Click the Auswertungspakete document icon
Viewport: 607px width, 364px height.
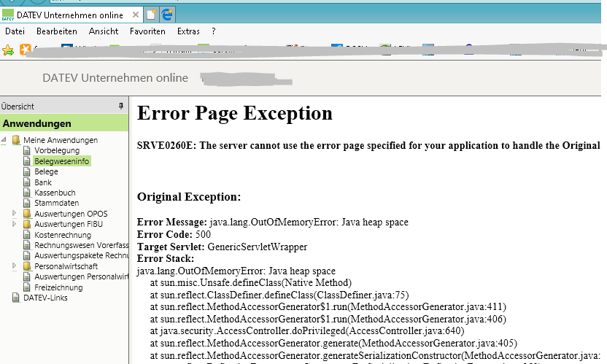click(x=27, y=255)
